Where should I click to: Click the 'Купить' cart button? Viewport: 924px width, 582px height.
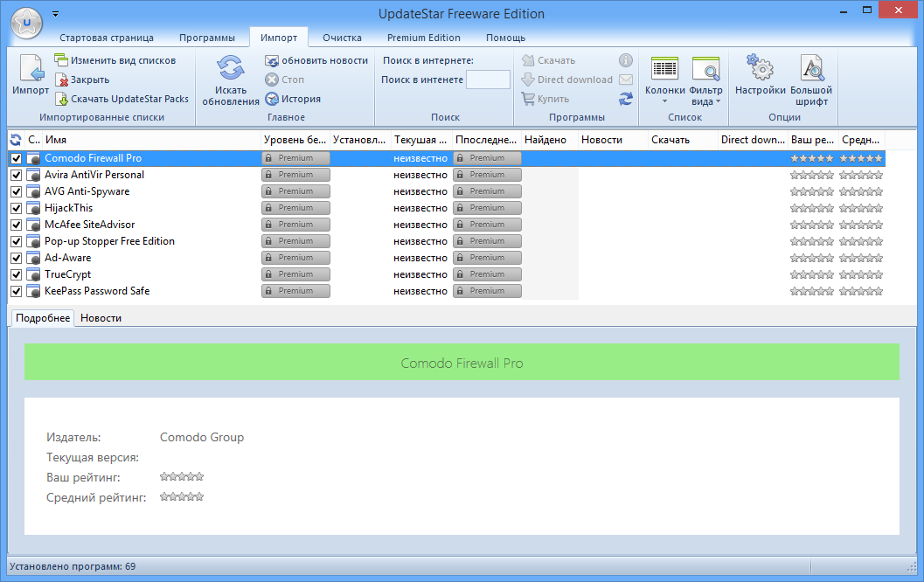[x=545, y=99]
